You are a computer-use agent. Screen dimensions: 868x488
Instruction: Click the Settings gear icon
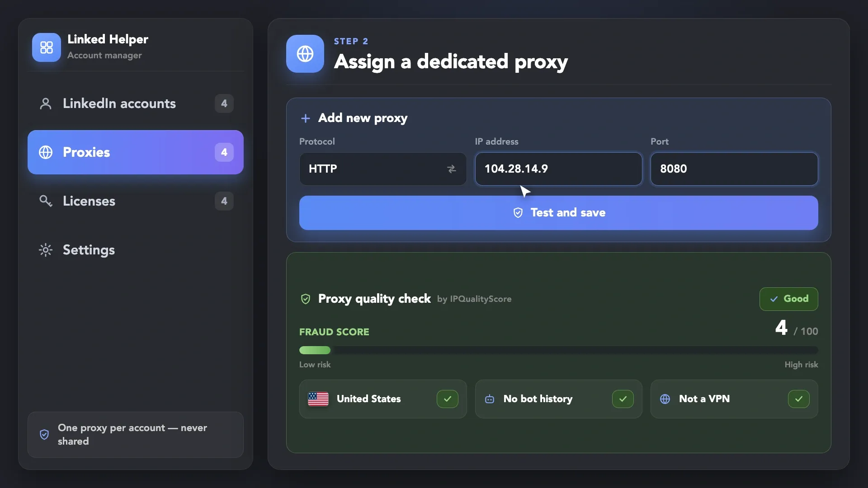[46, 250]
